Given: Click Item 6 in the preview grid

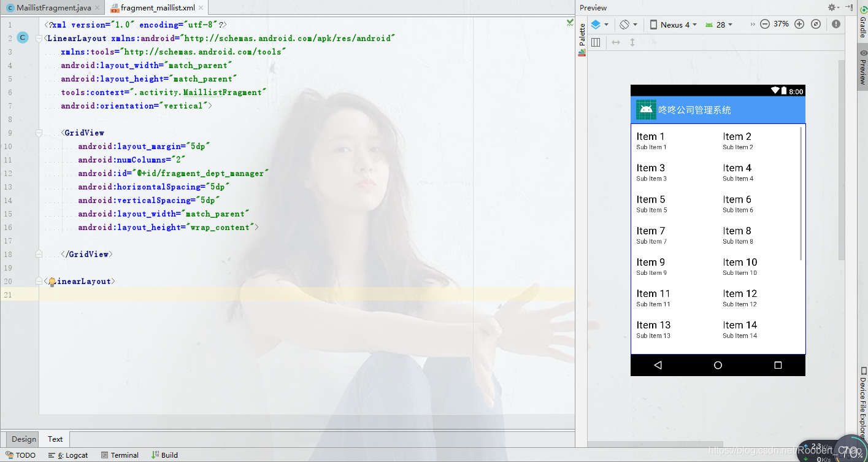Looking at the screenshot, I should coord(737,204).
